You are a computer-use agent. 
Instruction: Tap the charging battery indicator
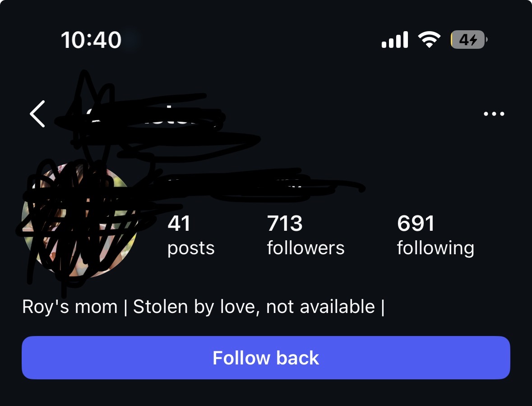(x=469, y=40)
